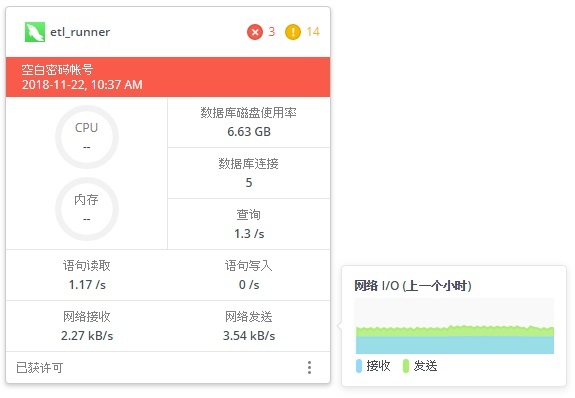Click the 语句读取 1.17 /s metric
575x398 pixels.
[87, 275]
